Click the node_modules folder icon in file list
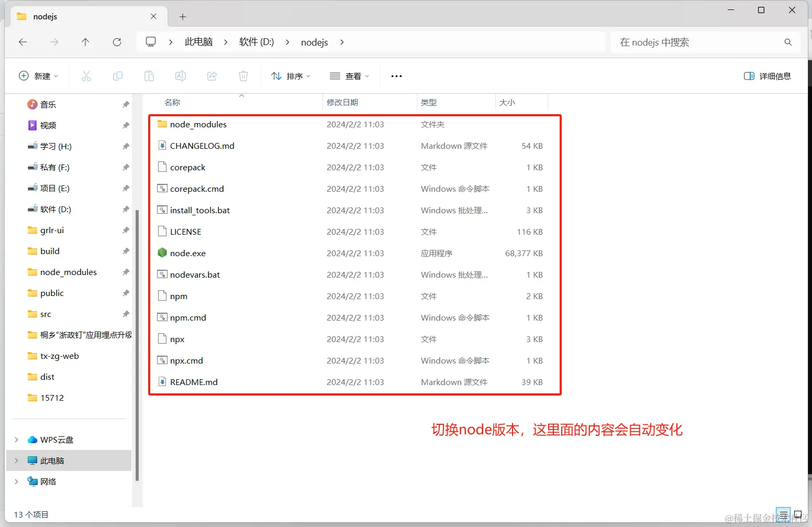This screenshot has width=812, height=527. click(162, 124)
